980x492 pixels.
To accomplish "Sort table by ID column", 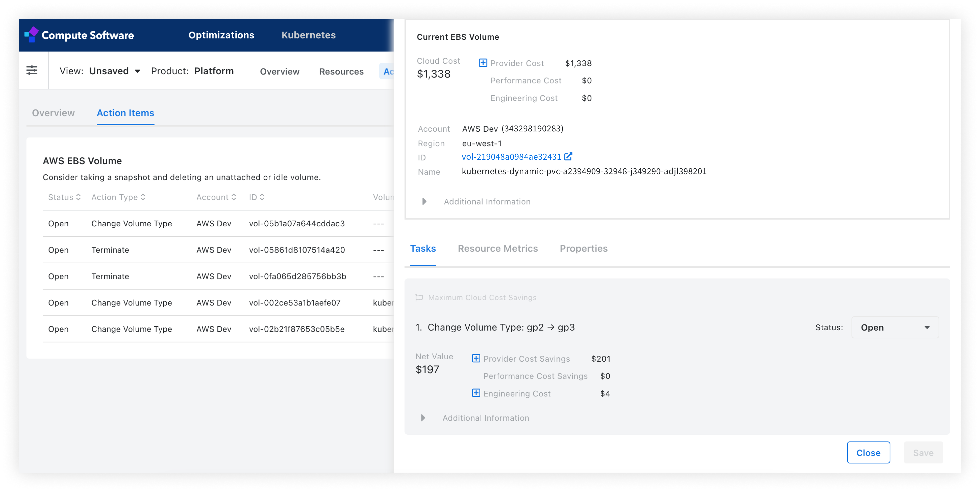I will coord(257,197).
